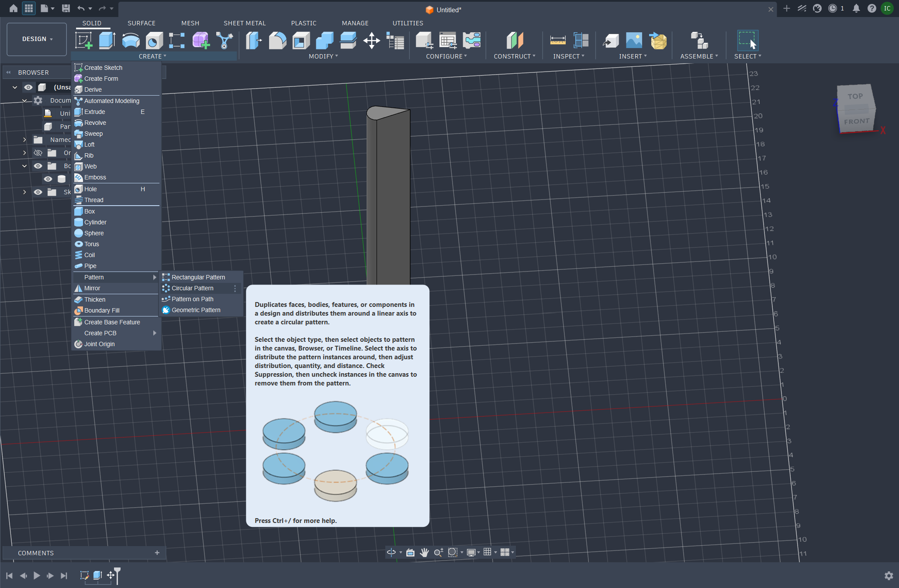Open the MODIFY dropdown menu
The height and width of the screenshot is (588, 899).
(x=323, y=56)
